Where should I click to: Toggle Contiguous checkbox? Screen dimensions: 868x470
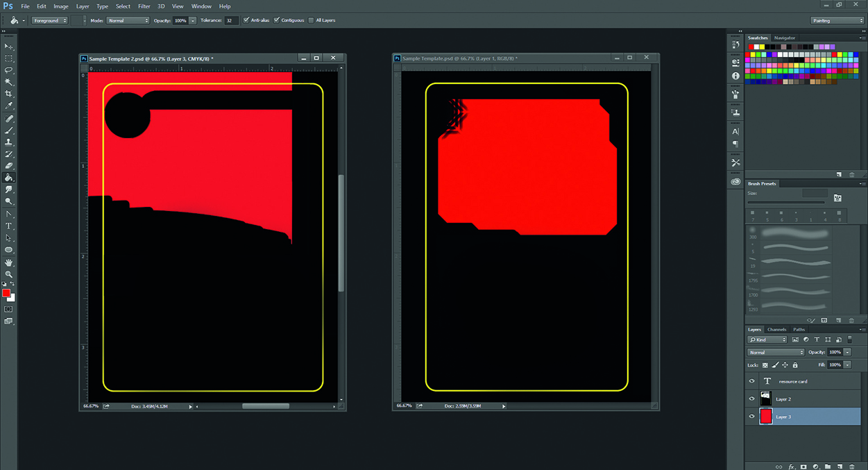[x=277, y=20]
